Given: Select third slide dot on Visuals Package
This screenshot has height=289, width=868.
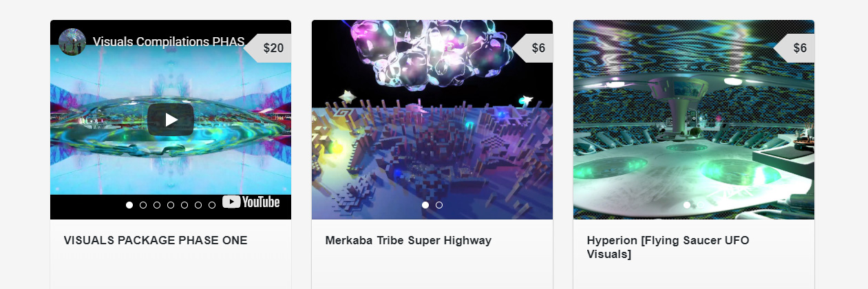Looking at the screenshot, I should coord(157,205).
